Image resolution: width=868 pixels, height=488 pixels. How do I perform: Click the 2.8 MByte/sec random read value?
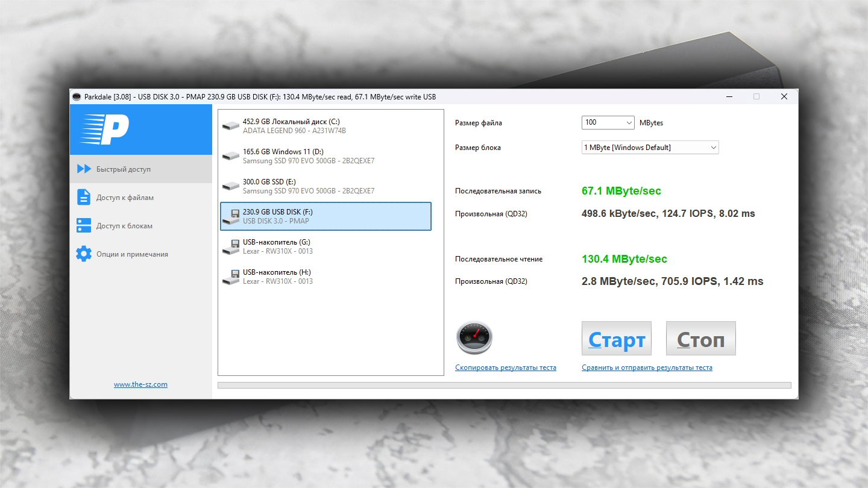[673, 281]
